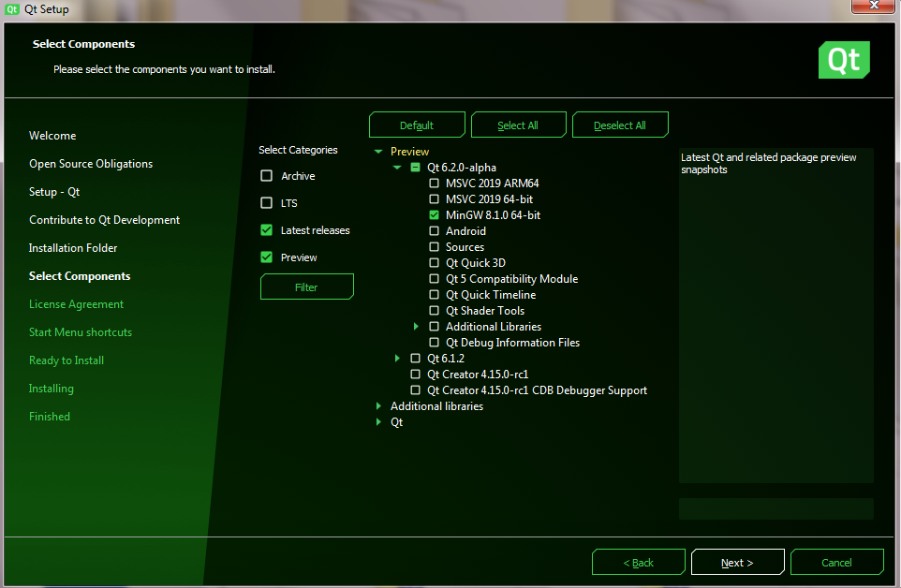Image resolution: width=901 pixels, height=588 pixels.
Task: Collapse the Qt 6.2.0-alpha node
Action: tap(397, 168)
